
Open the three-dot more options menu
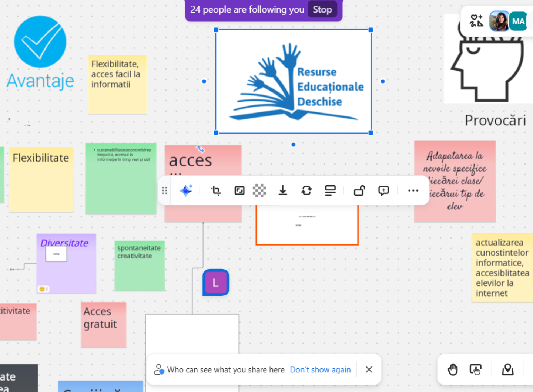click(x=413, y=190)
